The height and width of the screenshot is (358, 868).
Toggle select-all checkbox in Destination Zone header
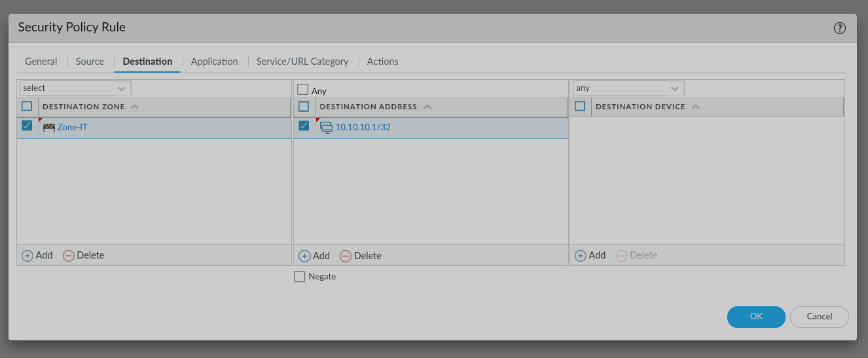[x=27, y=106]
